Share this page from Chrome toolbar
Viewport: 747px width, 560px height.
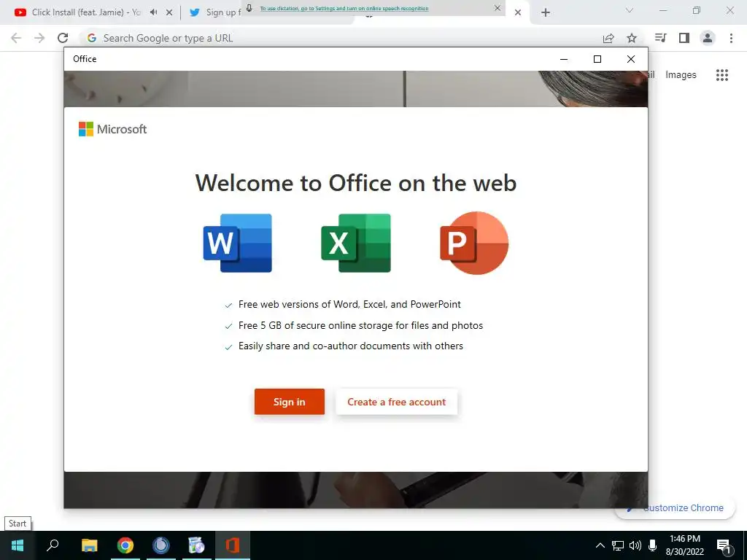click(608, 38)
